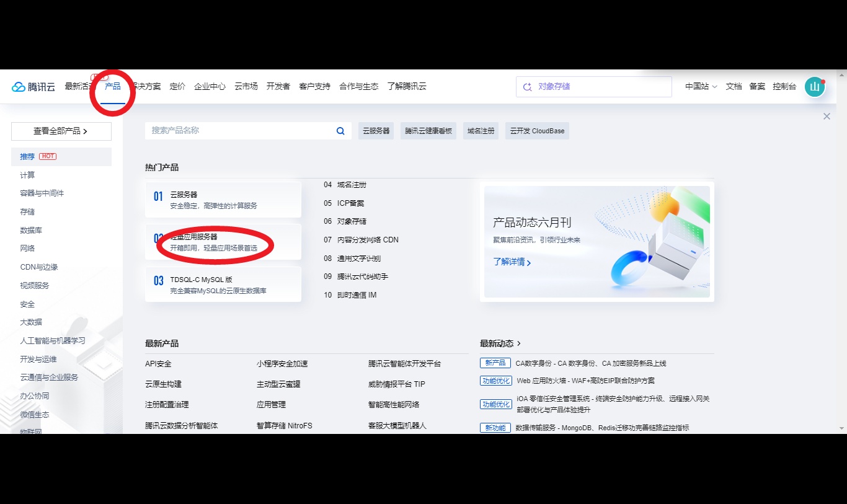This screenshot has height=504, width=847.
Task: Open the CA数字身份 news item
Action: 591,363
